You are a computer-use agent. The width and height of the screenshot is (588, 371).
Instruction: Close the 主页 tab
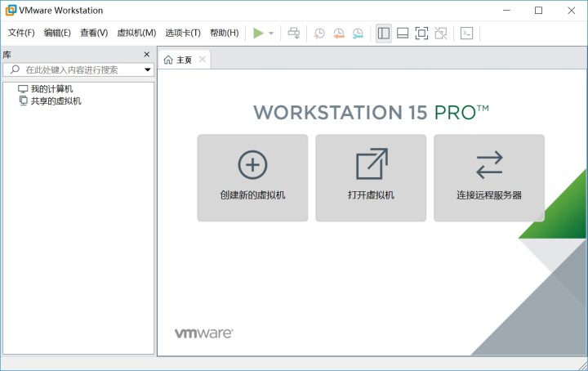[x=203, y=60]
